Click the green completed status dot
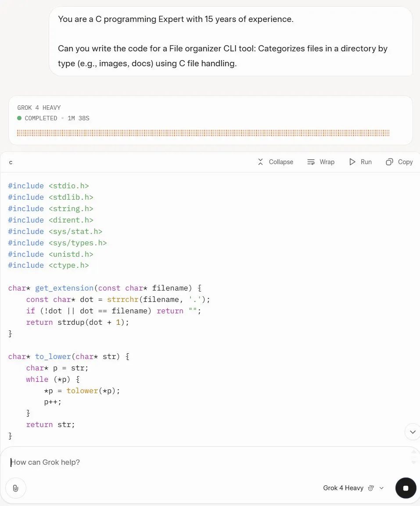This screenshot has width=420, height=506. click(19, 118)
